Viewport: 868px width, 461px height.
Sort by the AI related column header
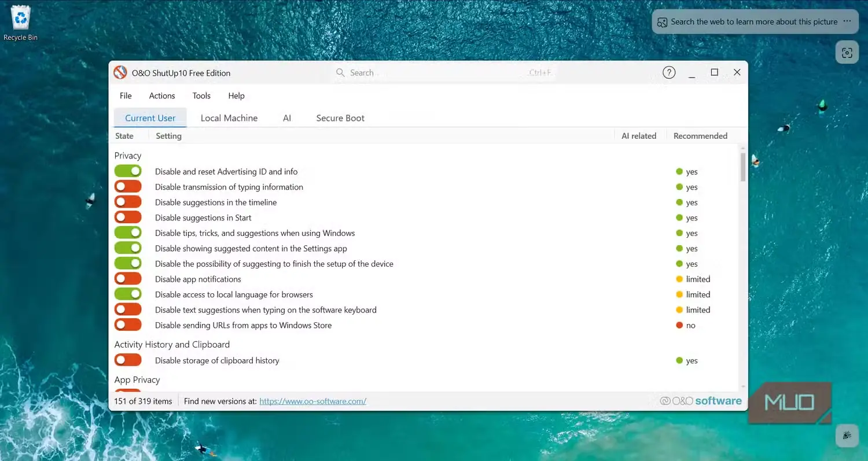point(639,136)
